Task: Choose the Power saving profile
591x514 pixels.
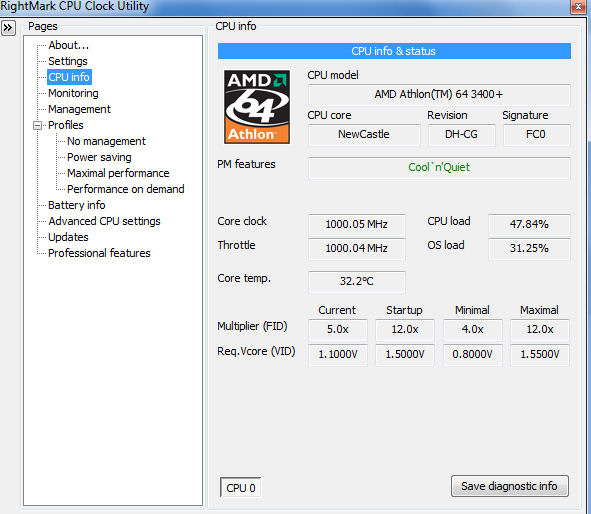Action: point(99,157)
